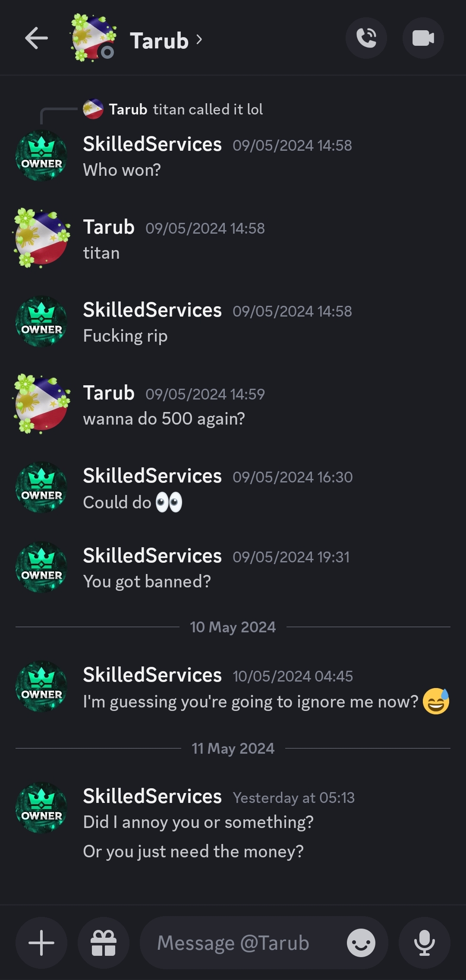This screenshot has height=980, width=466.
Task: Start a voice call with Tarub
Action: point(366,38)
